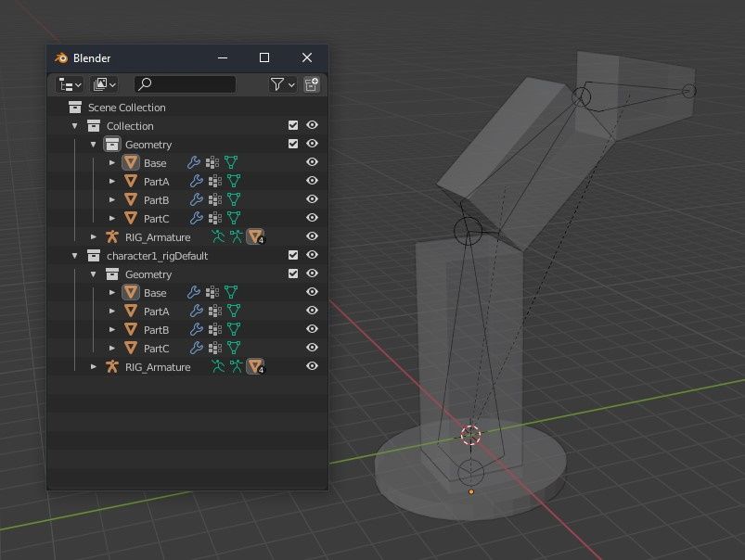Open the Outliner editor type menu

point(70,85)
